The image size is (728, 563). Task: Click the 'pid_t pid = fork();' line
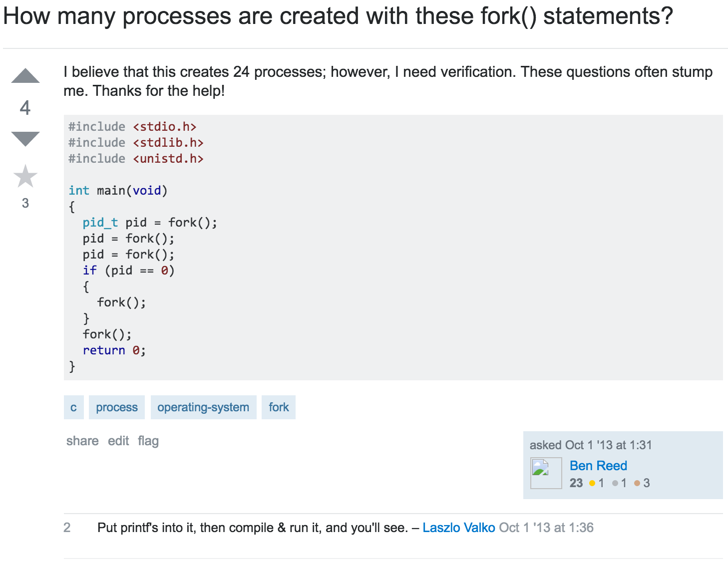point(150,223)
